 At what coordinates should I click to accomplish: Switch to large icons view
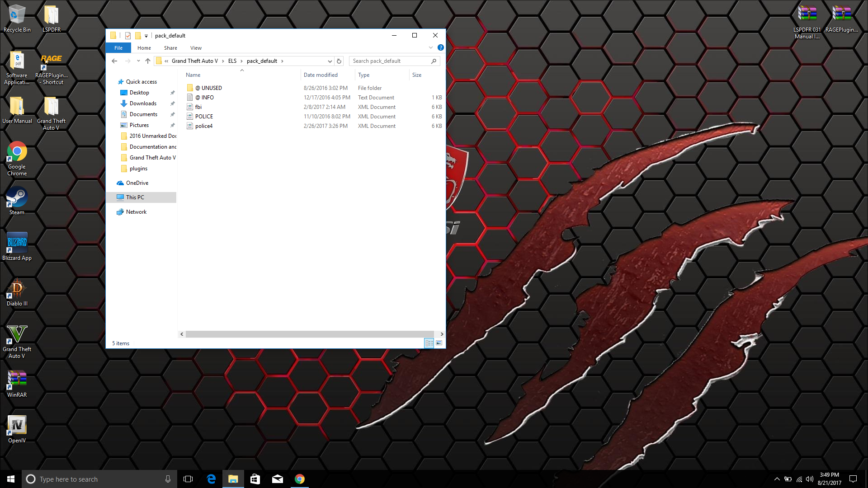pos(439,343)
